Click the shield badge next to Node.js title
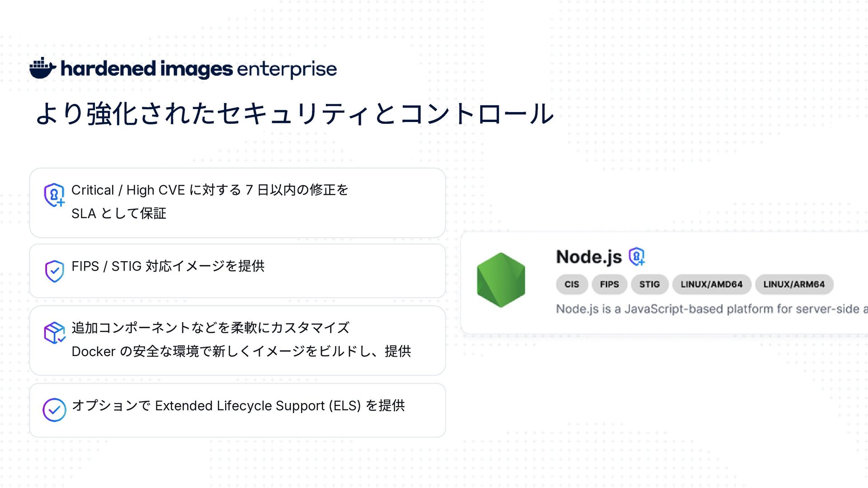The height and width of the screenshot is (488, 868). [637, 257]
